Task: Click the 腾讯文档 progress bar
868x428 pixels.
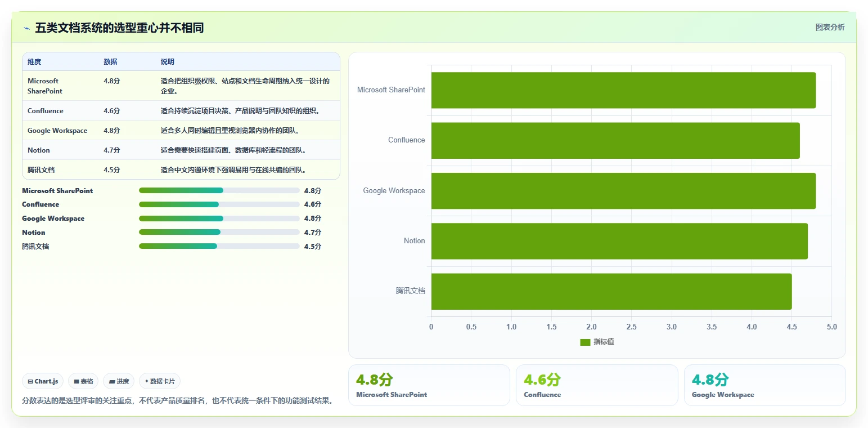Action: pyautogui.click(x=219, y=246)
